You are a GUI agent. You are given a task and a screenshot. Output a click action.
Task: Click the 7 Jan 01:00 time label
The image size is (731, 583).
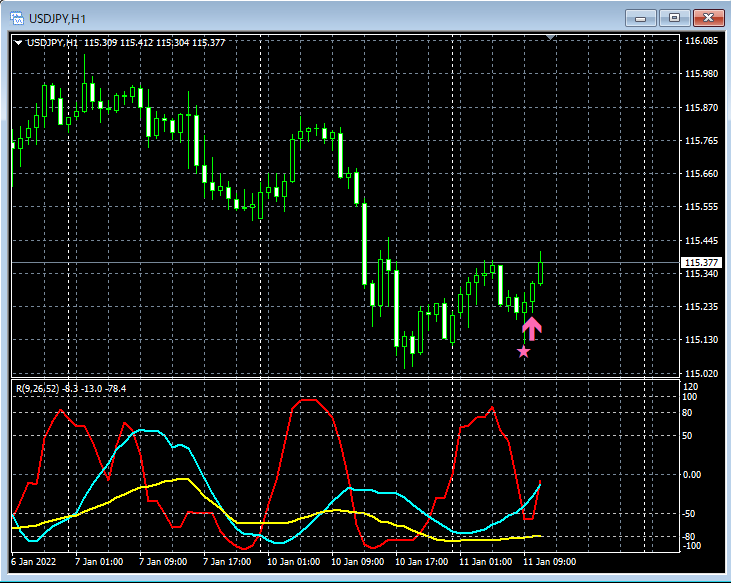pyautogui.click(x=99, y=562)
